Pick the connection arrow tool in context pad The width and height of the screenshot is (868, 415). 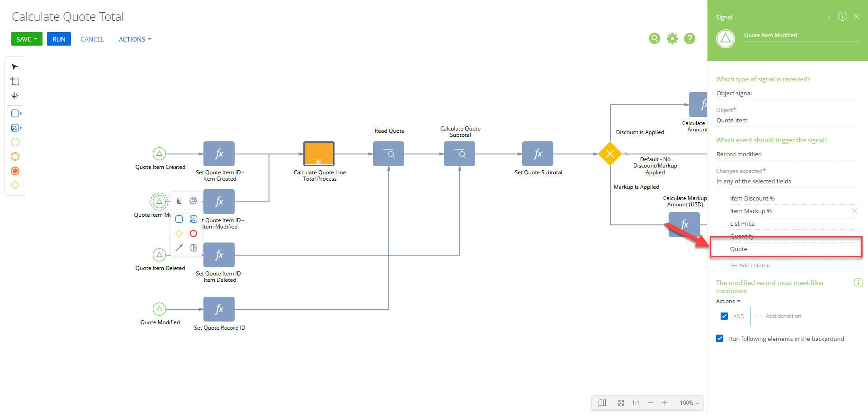click(179, 247)
